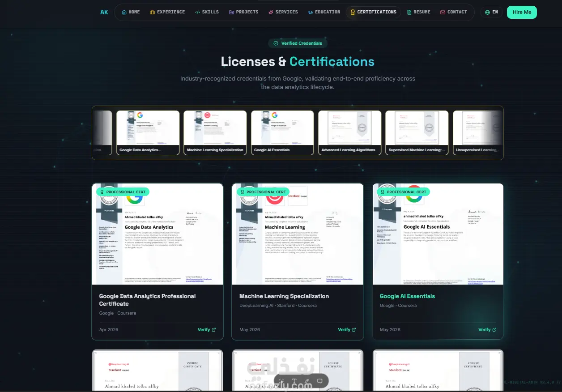Go to the Contact section

[x=454, y=12]
